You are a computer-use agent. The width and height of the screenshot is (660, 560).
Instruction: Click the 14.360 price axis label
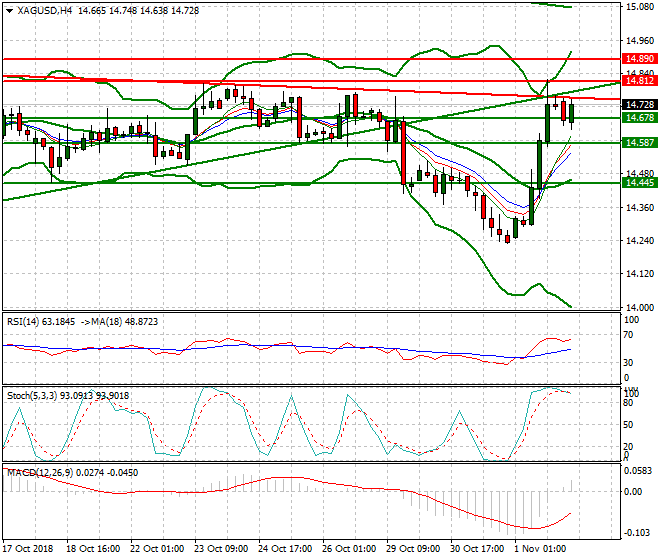(640, 208)
